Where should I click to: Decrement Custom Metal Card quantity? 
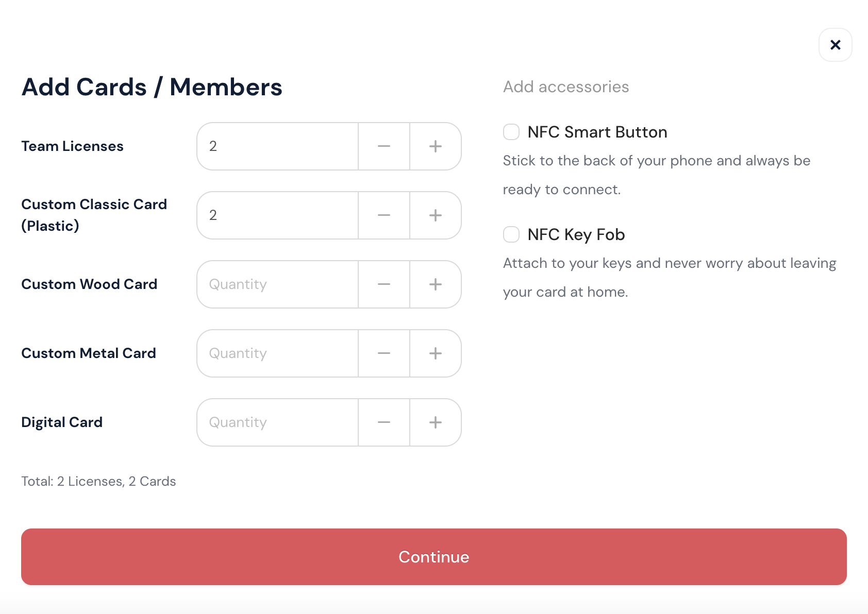384,353
